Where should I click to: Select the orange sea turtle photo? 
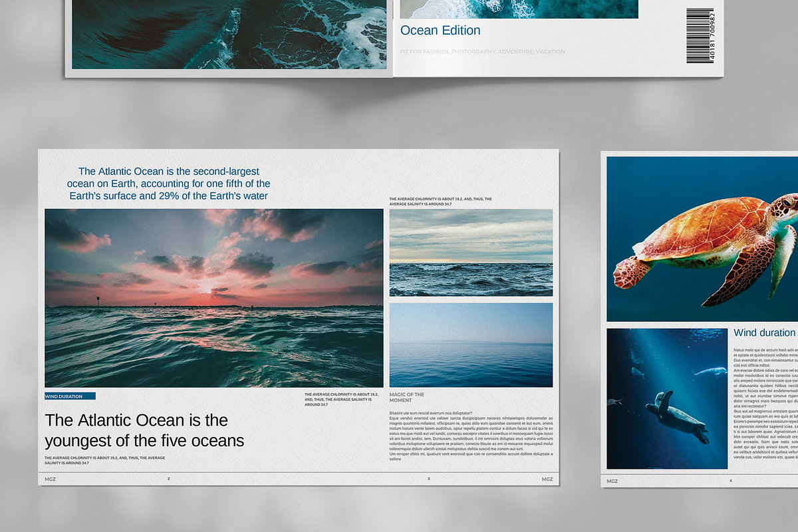click(702, 239)
